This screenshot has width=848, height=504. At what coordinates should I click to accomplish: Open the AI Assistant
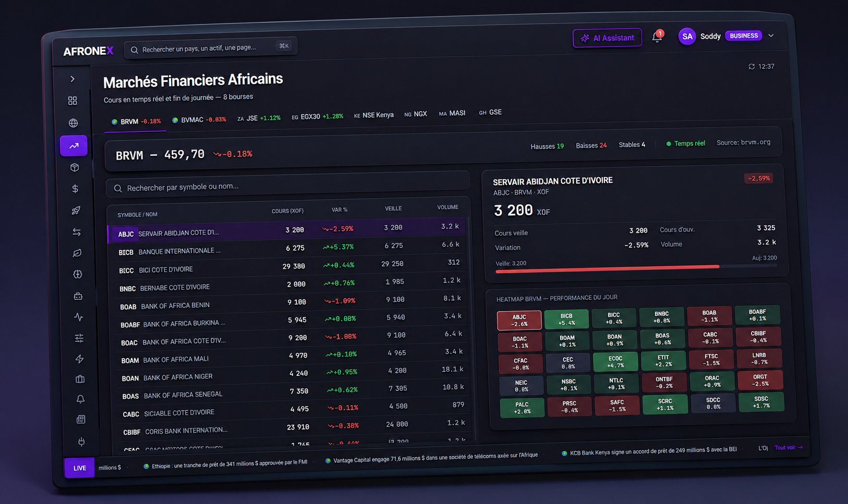click(x=608, y=38)
